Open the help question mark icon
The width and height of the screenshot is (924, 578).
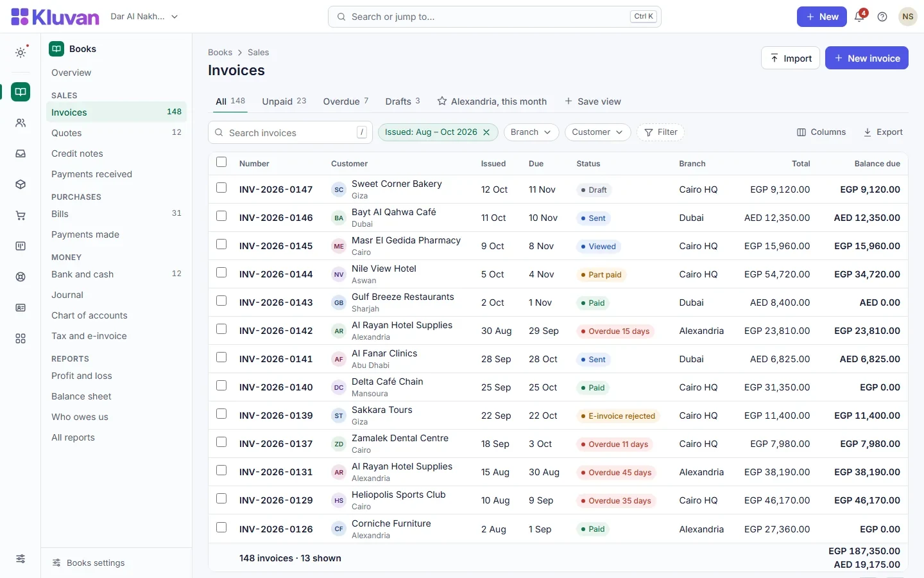point(882,17)
